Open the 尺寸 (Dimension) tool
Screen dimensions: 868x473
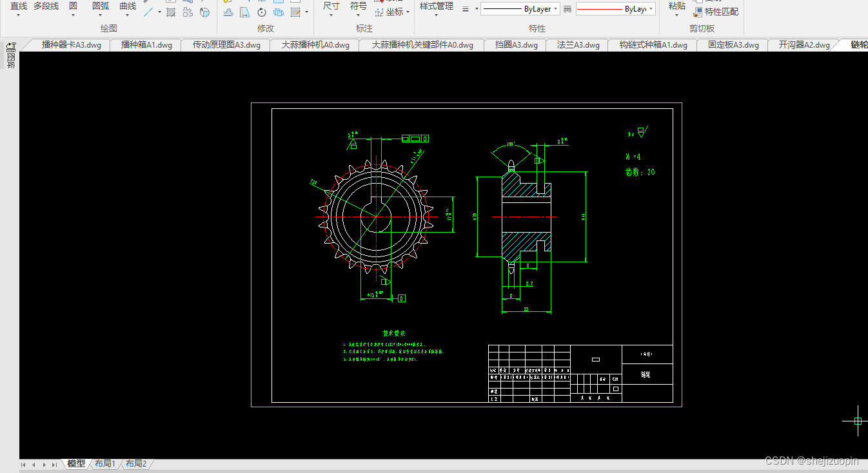(331, 6)
